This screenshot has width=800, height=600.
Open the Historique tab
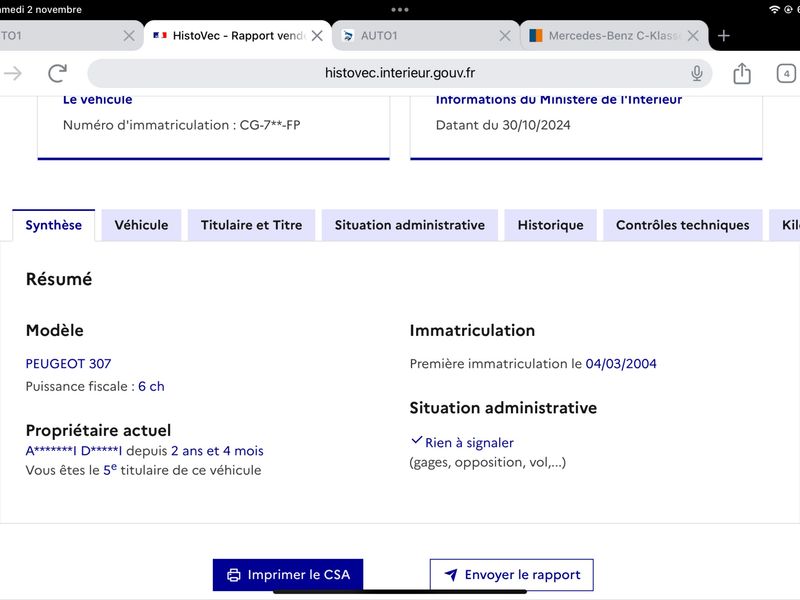(x=551, y=225)
